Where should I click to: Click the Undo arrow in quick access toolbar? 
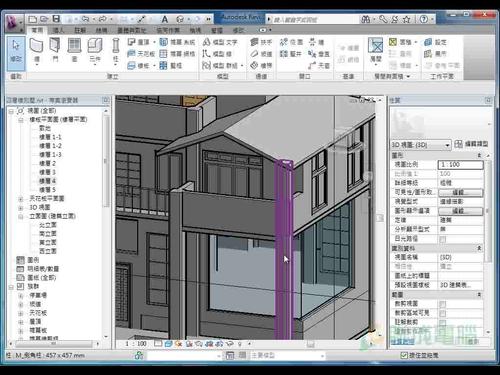86,19
